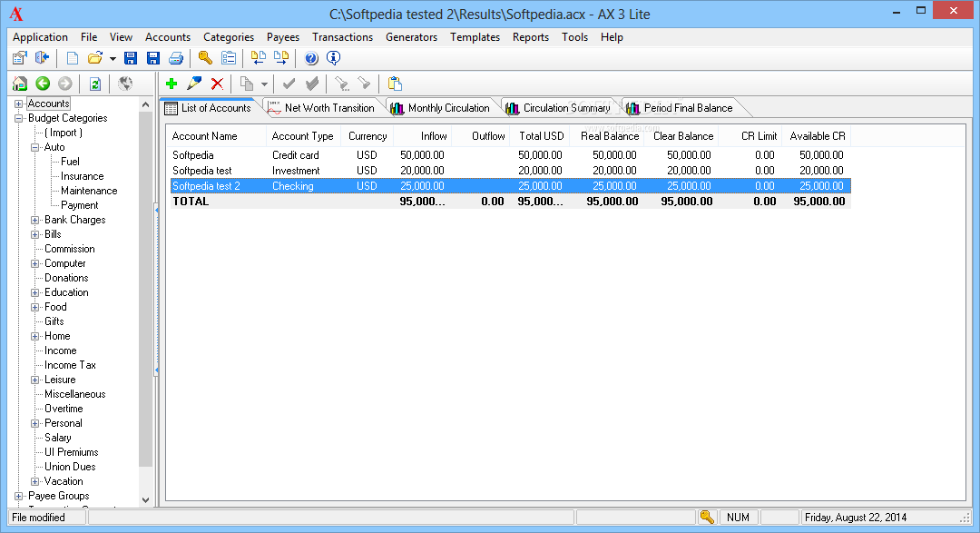
Task: Select the Softpedia test investment account row
Action: (x=510, y=171)
